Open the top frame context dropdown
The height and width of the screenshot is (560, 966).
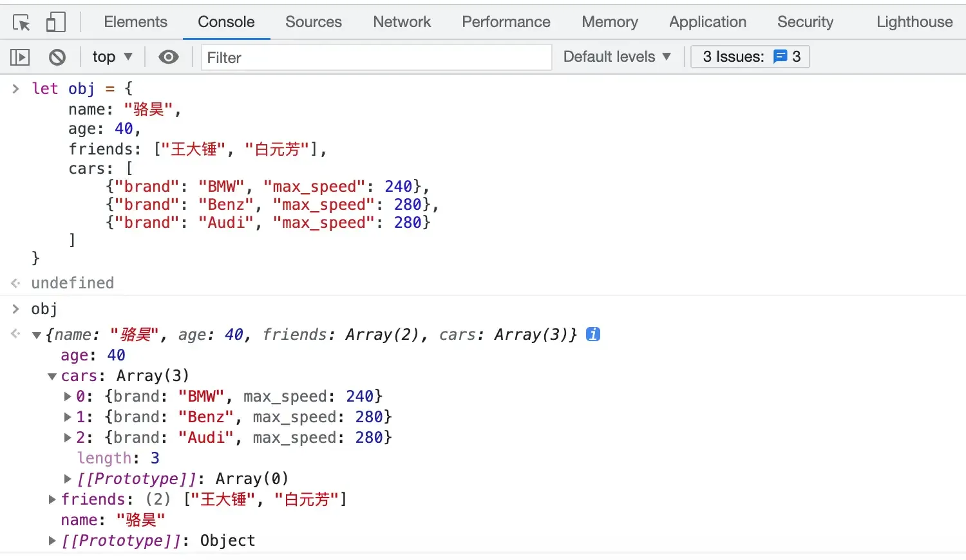point(111,57)
